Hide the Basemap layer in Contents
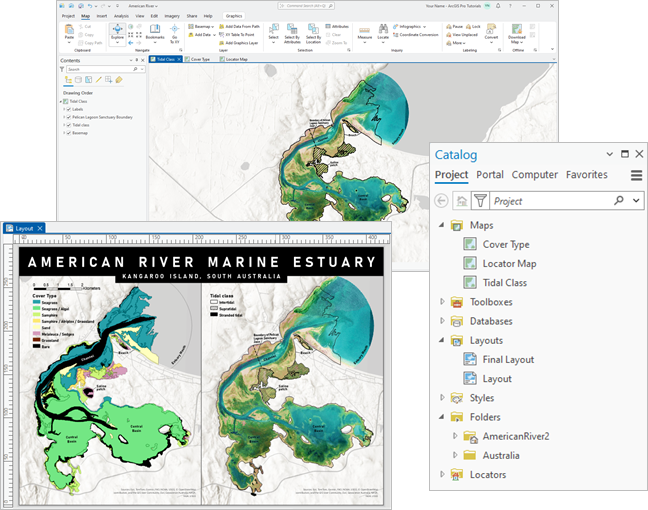The width and height of the screenshot is (648, 510). pos(68,132)
